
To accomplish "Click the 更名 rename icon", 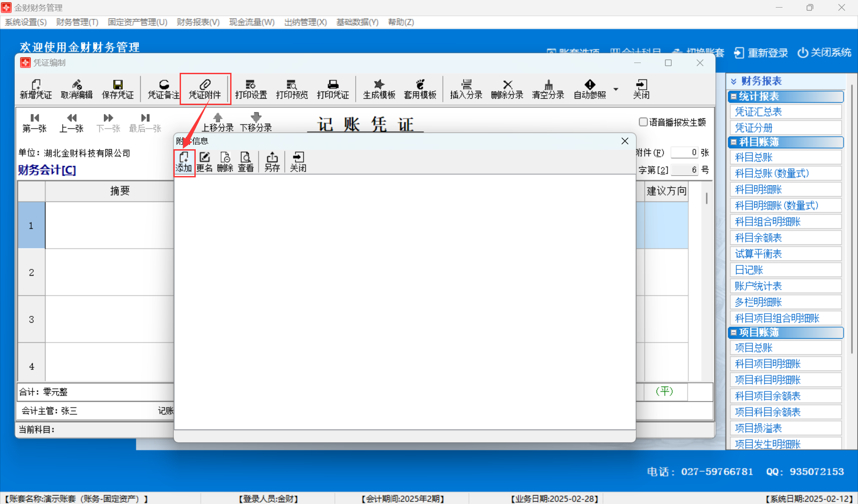I will click(x=204, y=162).
